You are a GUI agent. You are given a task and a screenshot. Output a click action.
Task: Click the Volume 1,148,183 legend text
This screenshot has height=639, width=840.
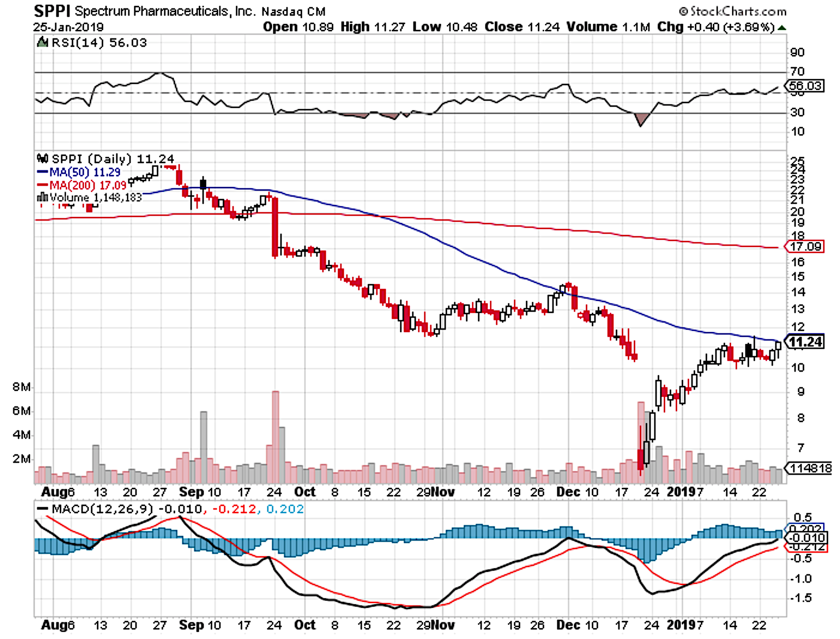click(96, 197)
